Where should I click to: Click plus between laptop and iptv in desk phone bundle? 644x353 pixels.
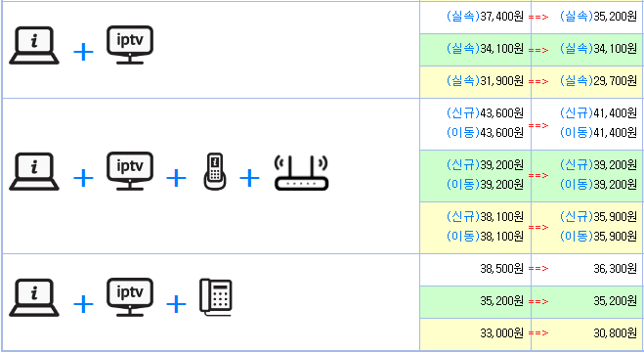[83, 304]
